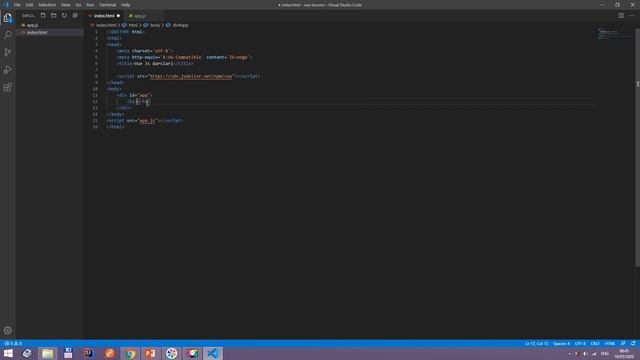Open the pinwheel app in taskbar

pos(171,353)
